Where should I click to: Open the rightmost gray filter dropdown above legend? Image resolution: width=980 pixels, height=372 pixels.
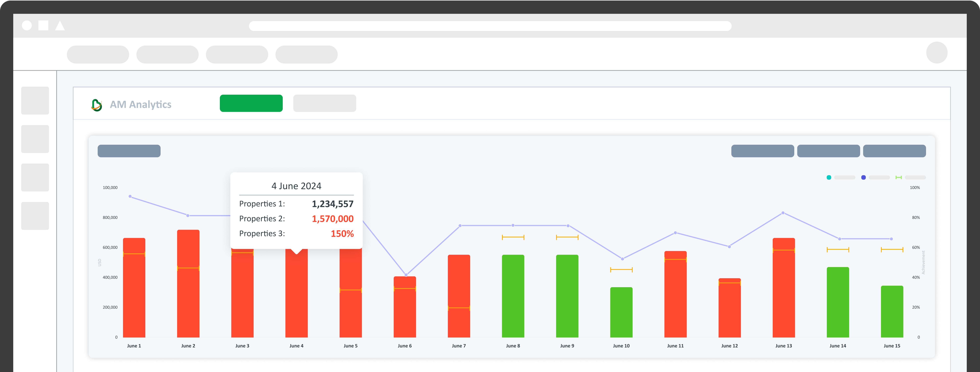point(894,151)
